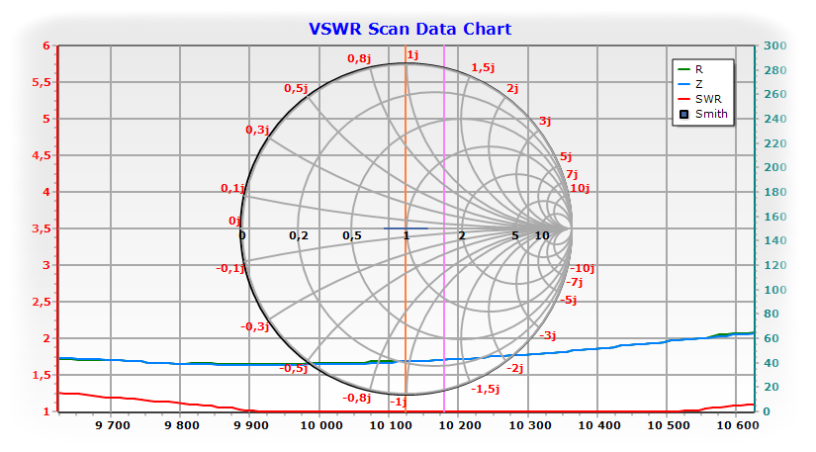Viewport: 816px width, 452px height.
Task: Click the 10 100 frequency axis label
Action: tap(390, 425)
